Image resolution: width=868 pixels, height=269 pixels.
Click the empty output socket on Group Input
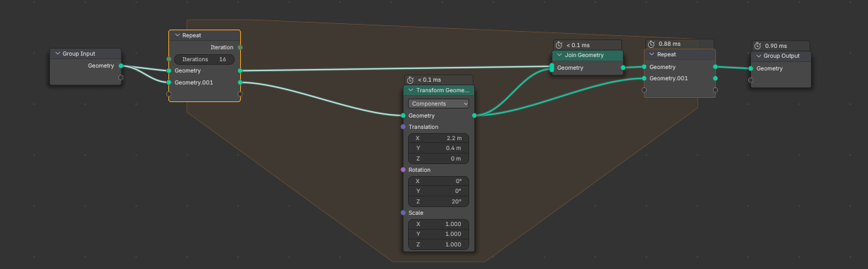[x=121, y=77]
